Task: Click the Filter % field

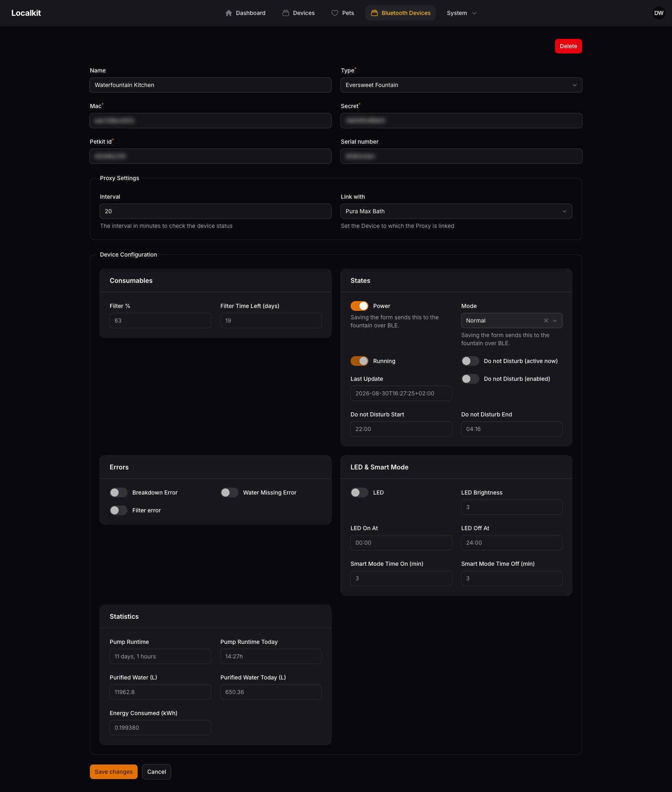Action: point(160,321)
